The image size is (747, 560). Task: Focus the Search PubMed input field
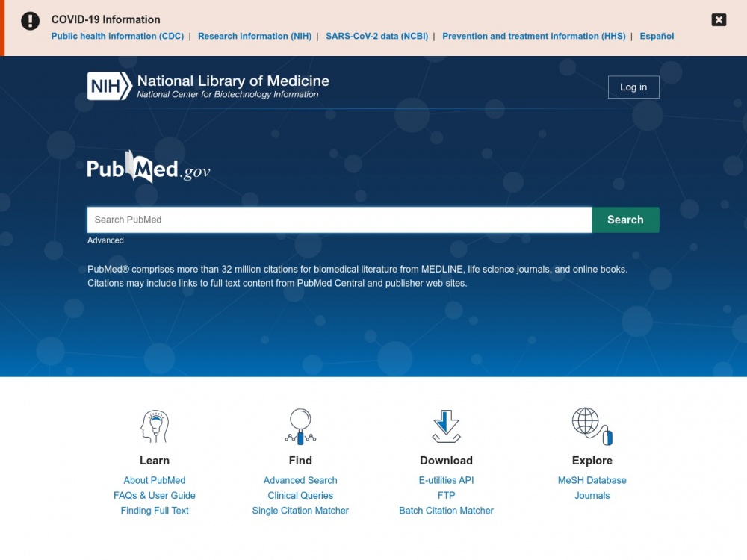click(339, 220)
